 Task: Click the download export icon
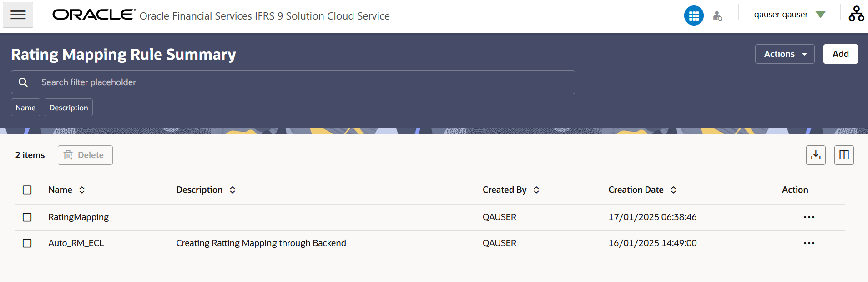point(816,155)
